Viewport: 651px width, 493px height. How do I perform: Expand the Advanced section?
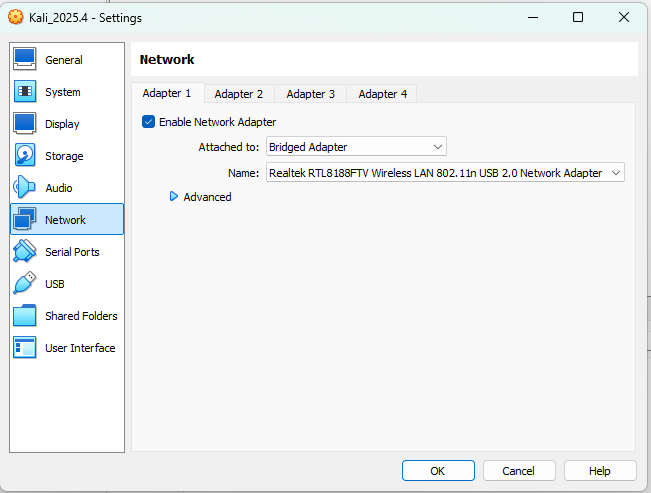pos(174,197)
